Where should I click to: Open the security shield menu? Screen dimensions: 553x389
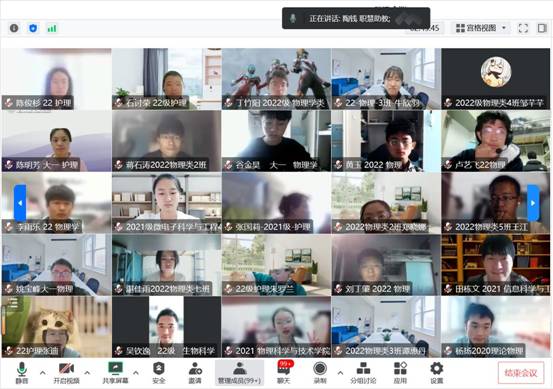tap(159, 372)
